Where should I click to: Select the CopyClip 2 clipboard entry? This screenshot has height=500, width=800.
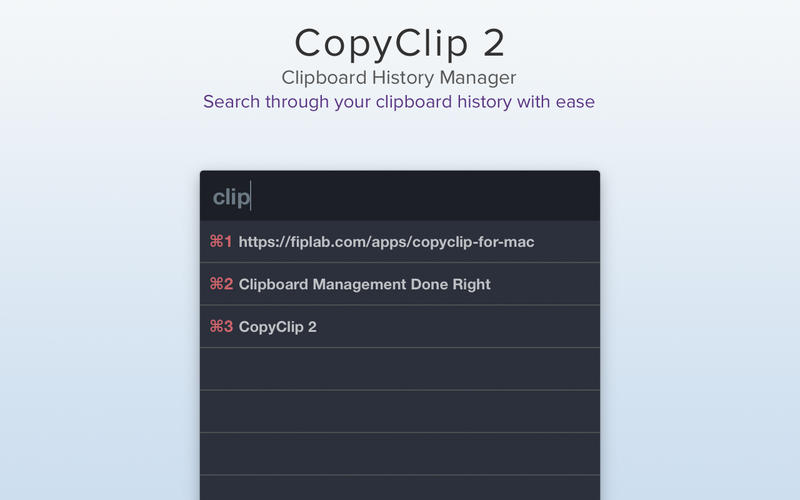coord(400,327)
